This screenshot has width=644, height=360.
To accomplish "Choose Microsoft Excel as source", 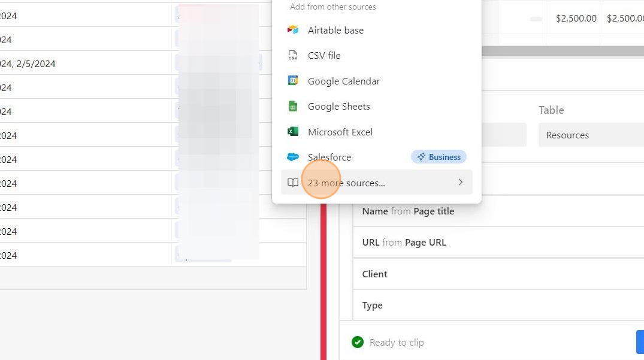I will [x=377, y=132].
